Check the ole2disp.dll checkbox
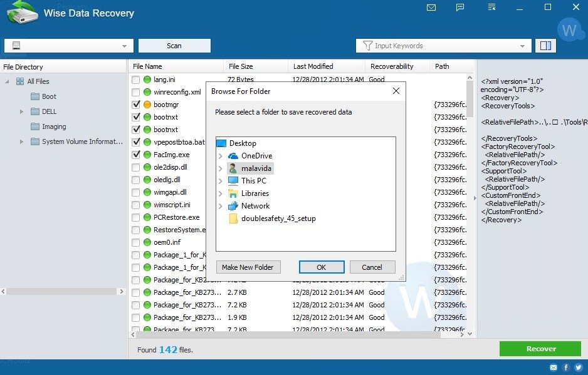 [x=136, y=167]
